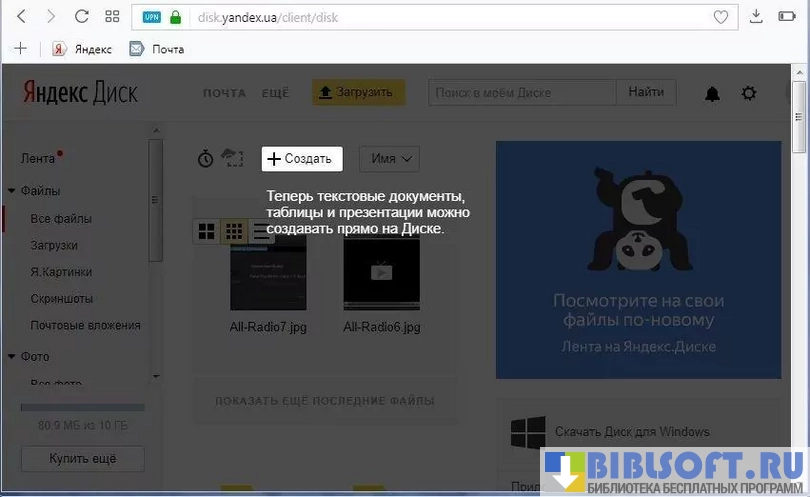Open Yandex Disk settings gear
Screen dimensions: 810x497
pos(748,94)
